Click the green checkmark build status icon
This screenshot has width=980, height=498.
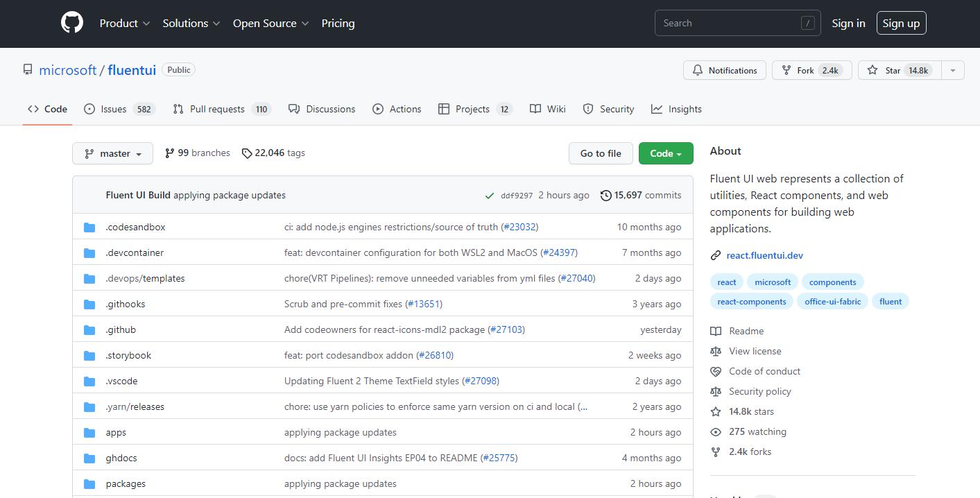(490, 196)
